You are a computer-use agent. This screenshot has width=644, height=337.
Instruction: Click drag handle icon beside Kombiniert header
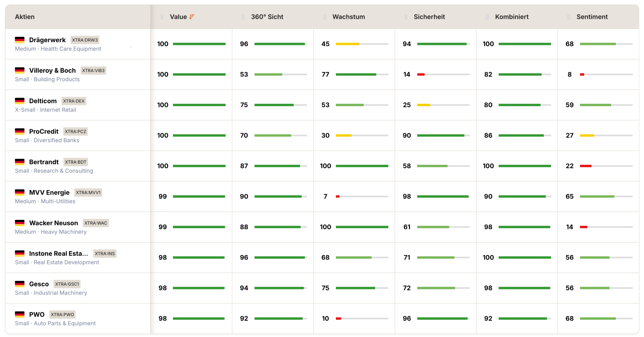coord(487,17)
